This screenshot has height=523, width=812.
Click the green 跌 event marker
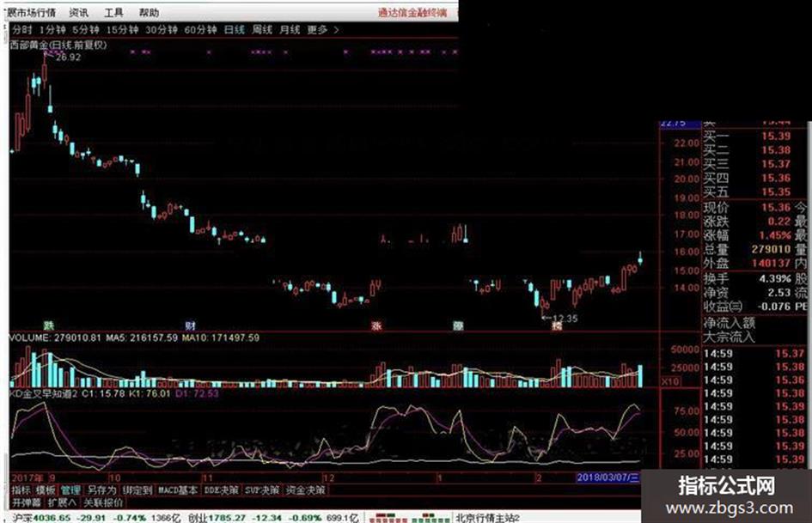(x=49, y=325)
